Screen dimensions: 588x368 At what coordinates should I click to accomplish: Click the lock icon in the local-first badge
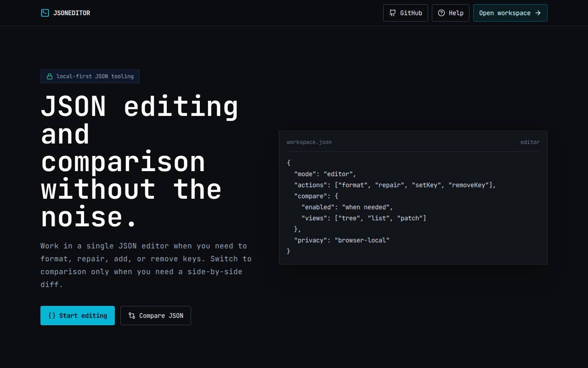(50, 76)
